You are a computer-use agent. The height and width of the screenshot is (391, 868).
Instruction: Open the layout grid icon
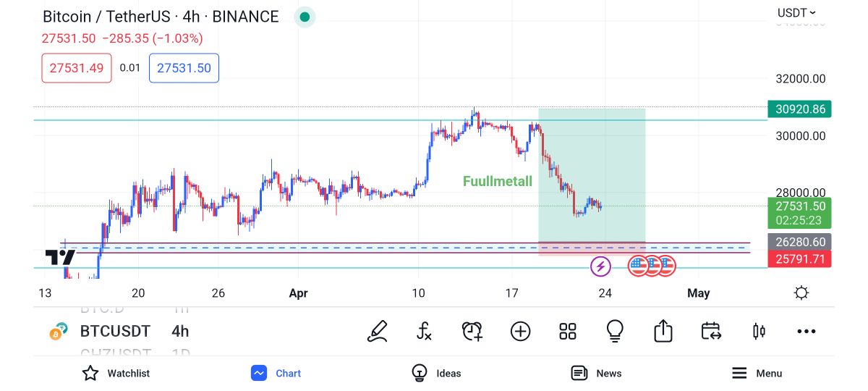(x=568, y=332)
